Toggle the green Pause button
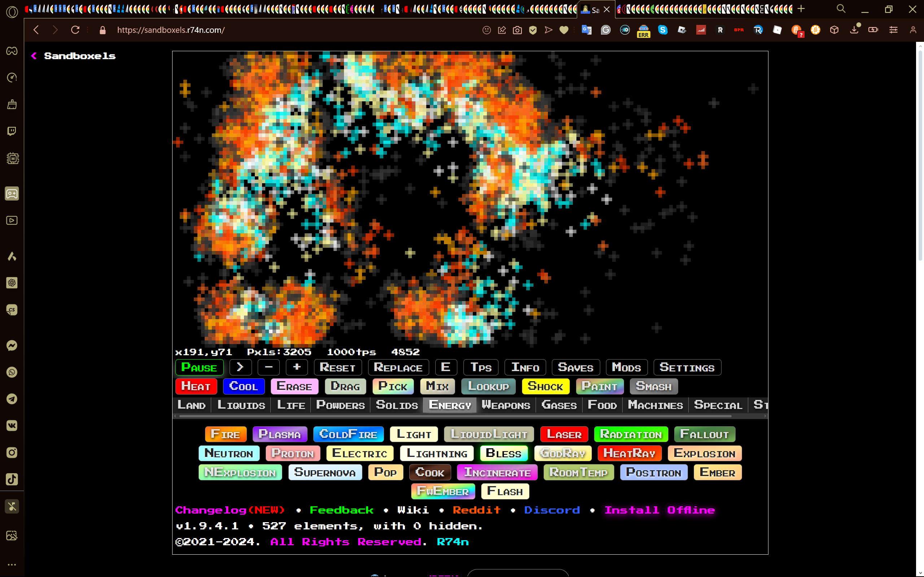The image size is (924, 577). (199, 367)
